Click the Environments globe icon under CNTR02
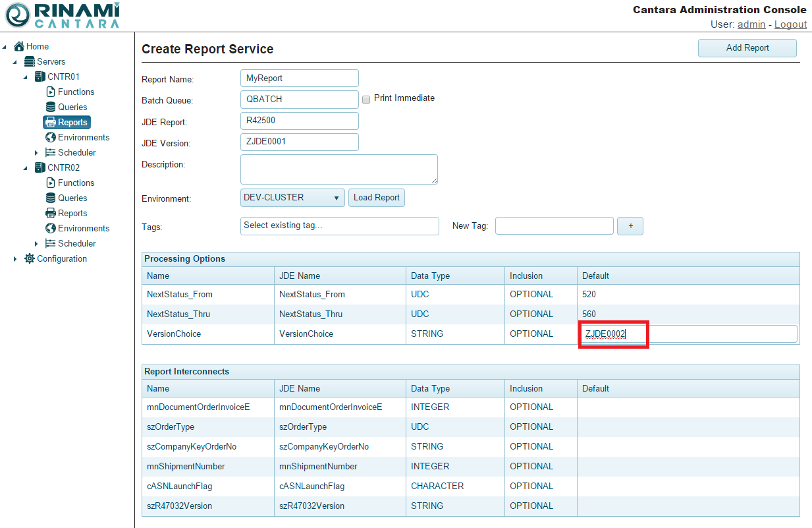The width and height of the screenshot is (812, 528). tap(51, 228)
